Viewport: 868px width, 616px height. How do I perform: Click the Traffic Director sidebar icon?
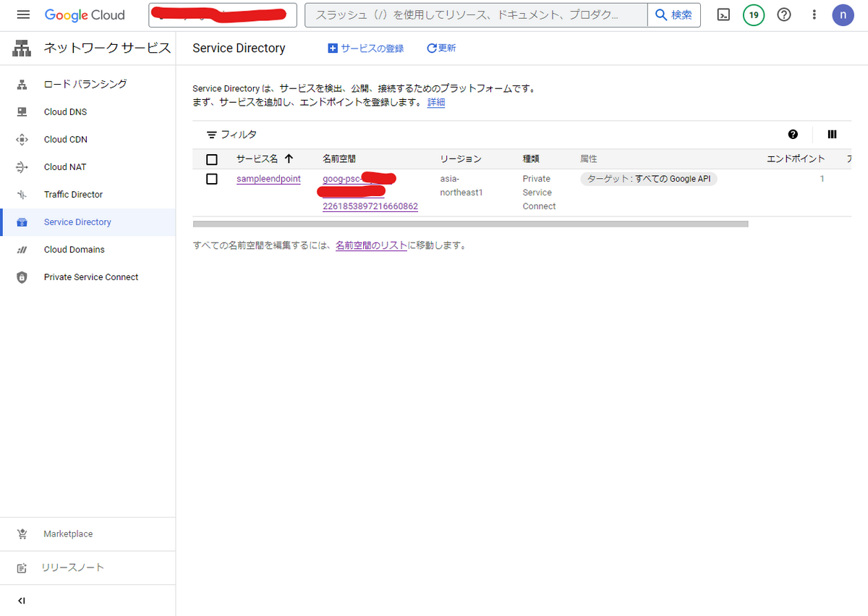[22, 195]
